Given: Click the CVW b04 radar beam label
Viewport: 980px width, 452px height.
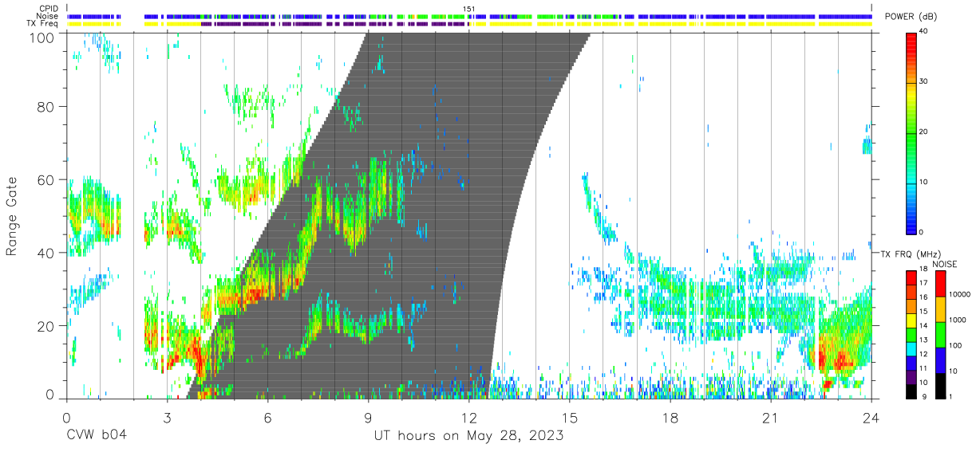Looking at the screenshot, I should [96, 436].
